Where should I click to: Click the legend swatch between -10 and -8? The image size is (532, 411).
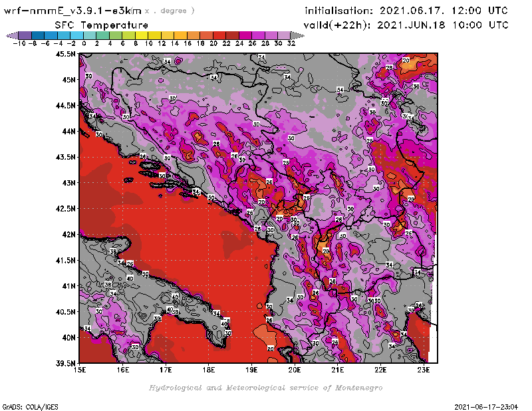tap(25, 35)
